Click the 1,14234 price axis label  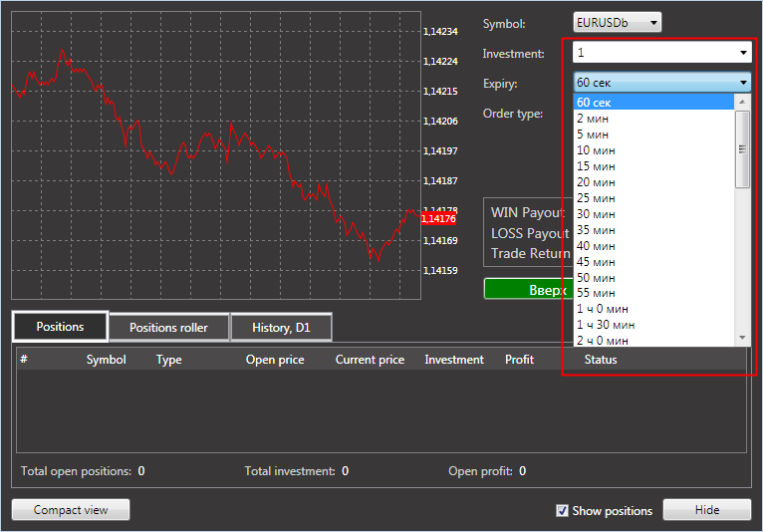click(440, 32)
